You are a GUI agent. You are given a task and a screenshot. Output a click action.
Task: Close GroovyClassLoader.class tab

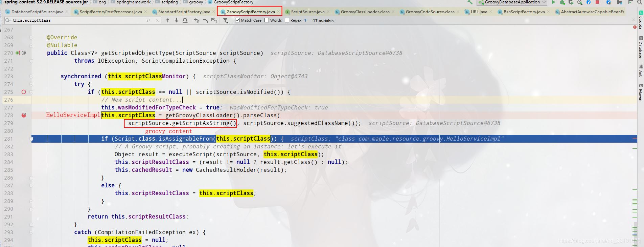tap(393, 12)
